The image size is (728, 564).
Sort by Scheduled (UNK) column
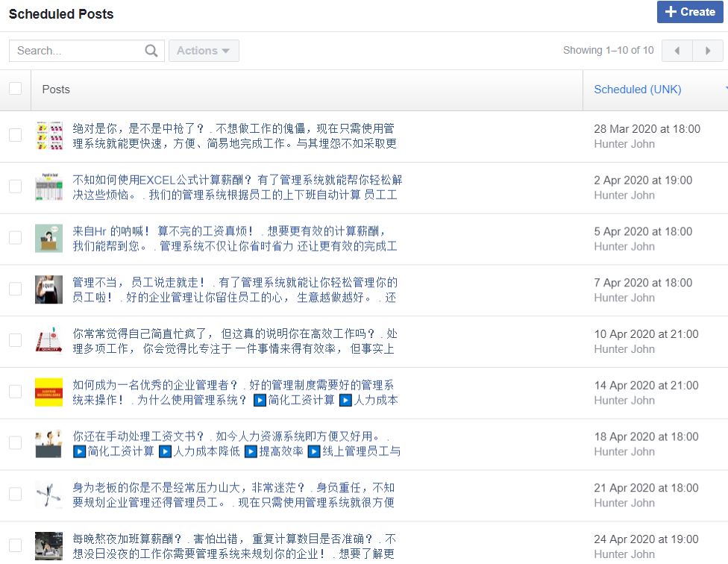[637, 90]
